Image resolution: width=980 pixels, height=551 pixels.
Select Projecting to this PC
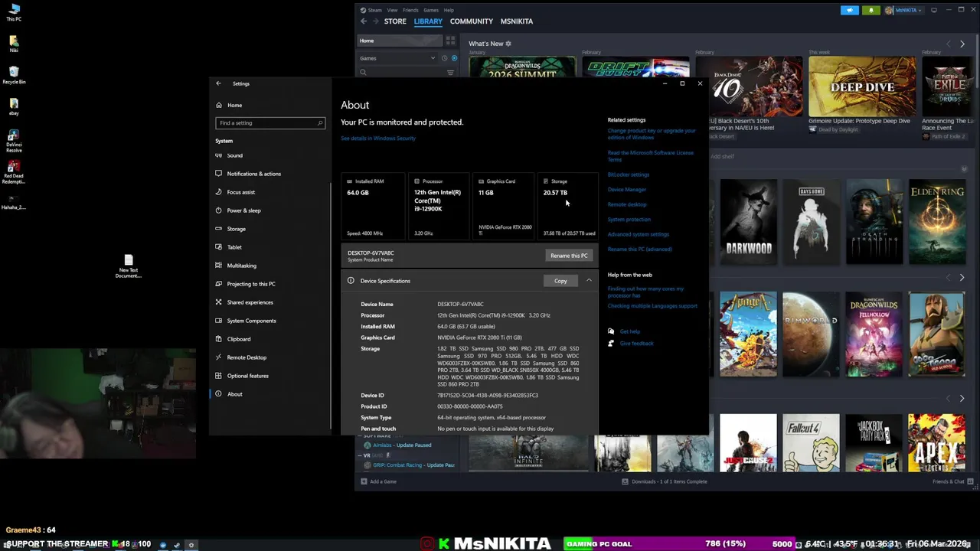(x=250, y=284)
